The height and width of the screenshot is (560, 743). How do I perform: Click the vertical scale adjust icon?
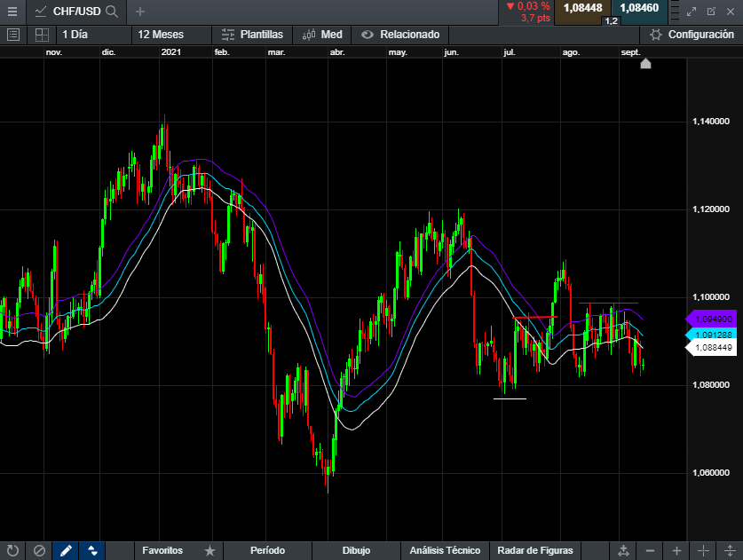tap(731, 550)
